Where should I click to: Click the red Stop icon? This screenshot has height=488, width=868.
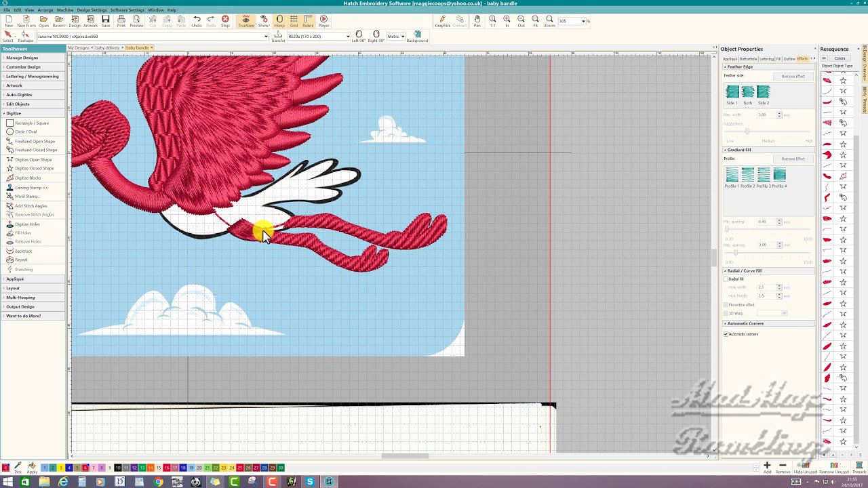point(225,20)
